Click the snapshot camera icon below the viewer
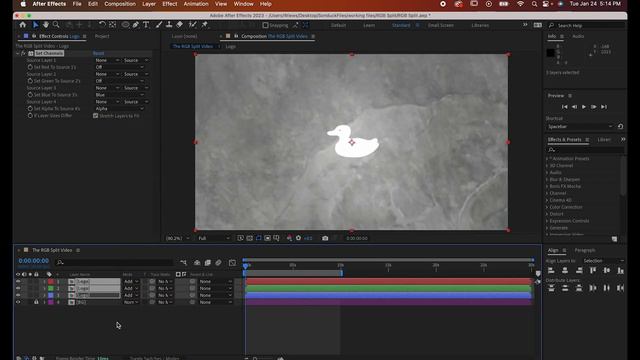Viewport: 640px width, 360px height. coord(325,238)
